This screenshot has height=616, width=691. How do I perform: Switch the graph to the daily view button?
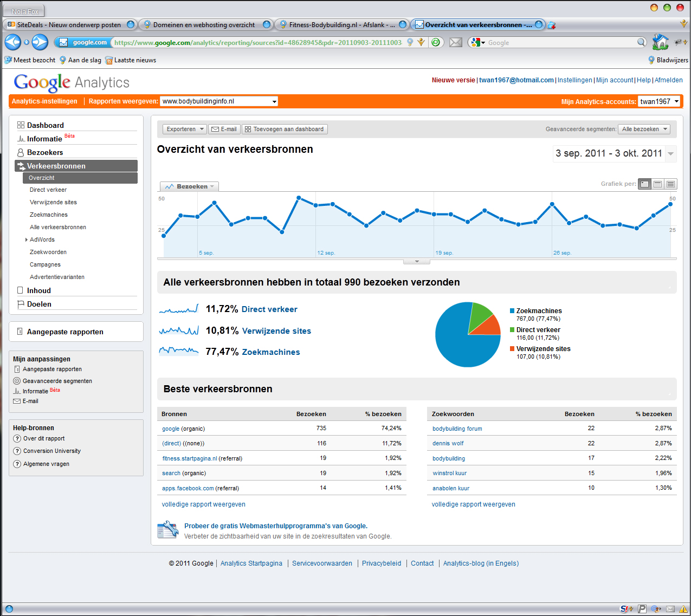click(644, 184)
